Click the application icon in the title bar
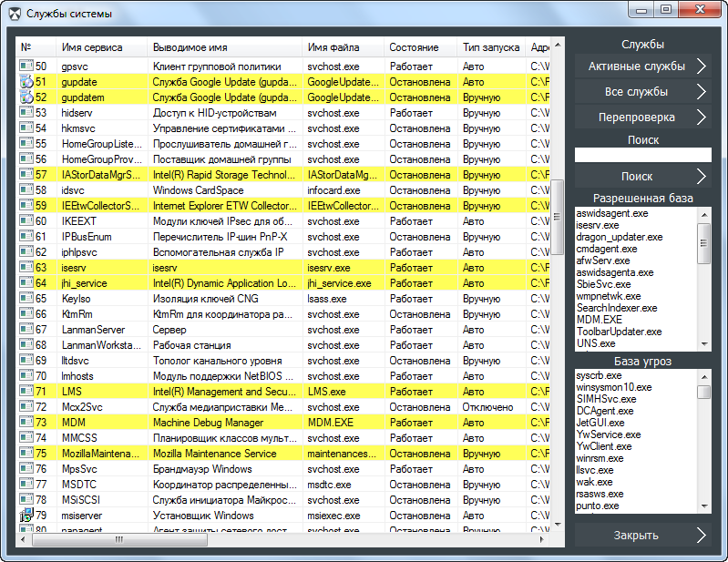Image resolution: width=728 pixels, height=562 pixels. click(x=14, y=13)
